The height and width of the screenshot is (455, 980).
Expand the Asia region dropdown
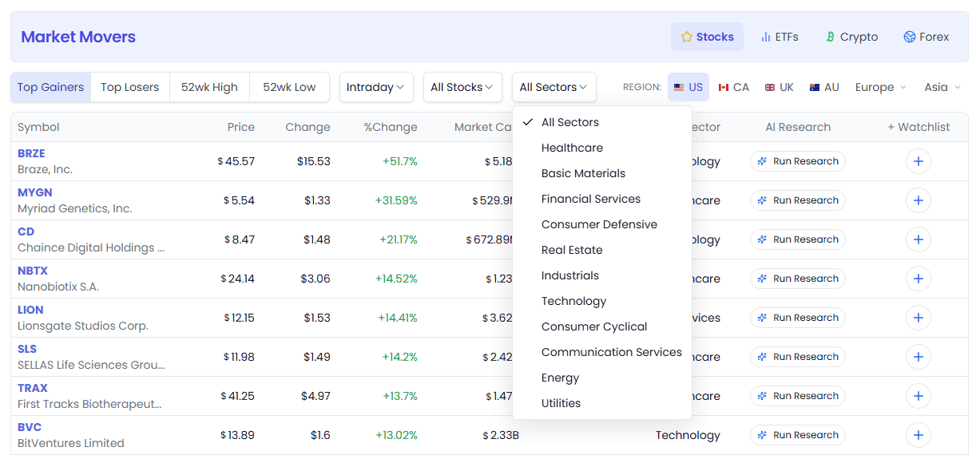[942, 87]
